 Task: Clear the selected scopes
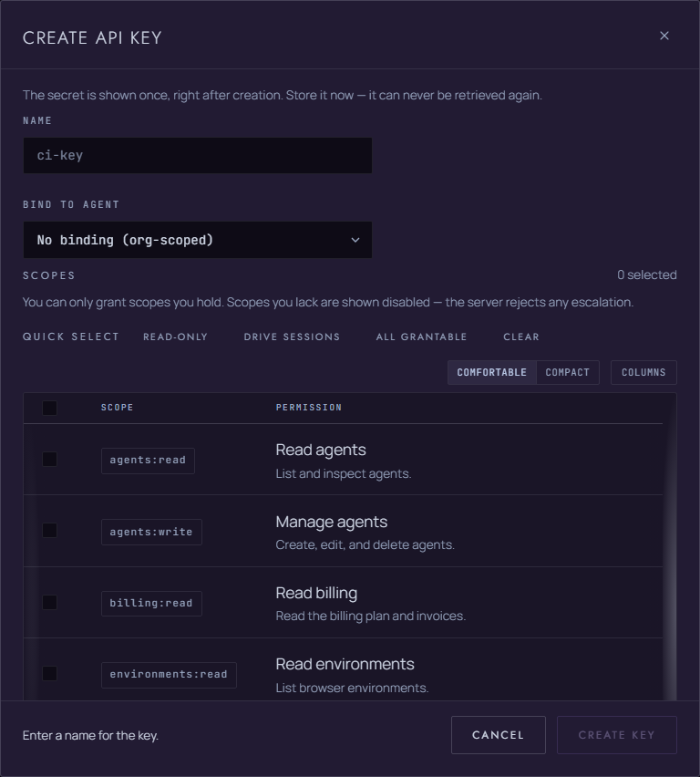521,337
